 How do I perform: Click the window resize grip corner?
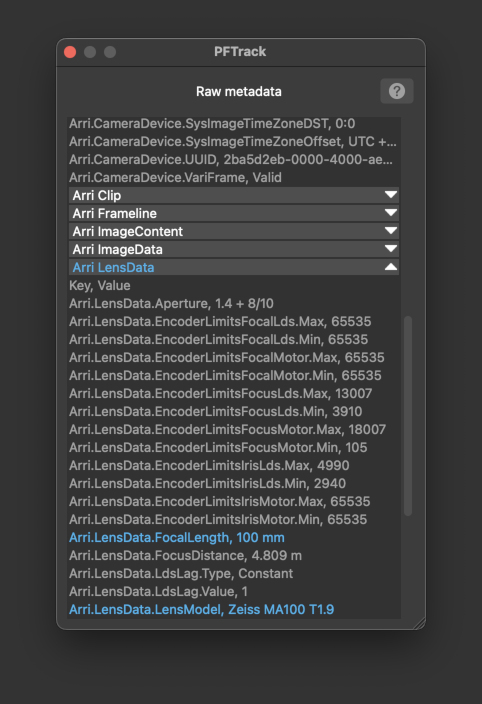pyautogui.click(x=419, y=623)
